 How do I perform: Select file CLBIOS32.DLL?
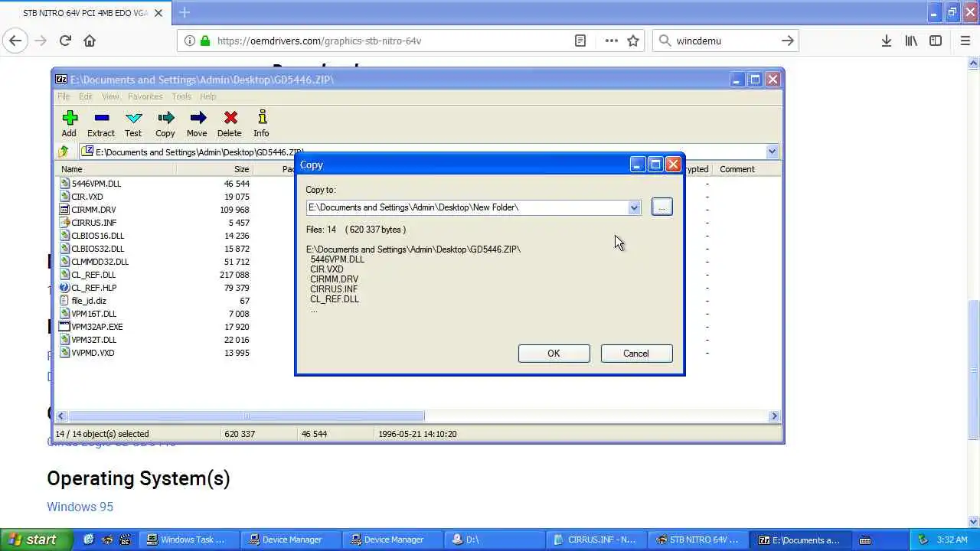(x=97, y=249)
